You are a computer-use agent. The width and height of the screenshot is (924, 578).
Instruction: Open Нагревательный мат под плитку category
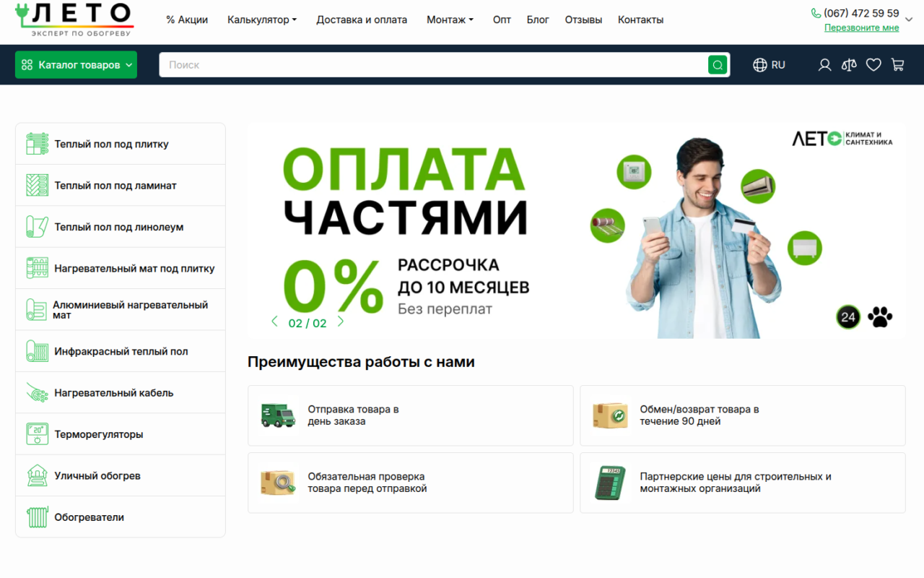point(121,268)
